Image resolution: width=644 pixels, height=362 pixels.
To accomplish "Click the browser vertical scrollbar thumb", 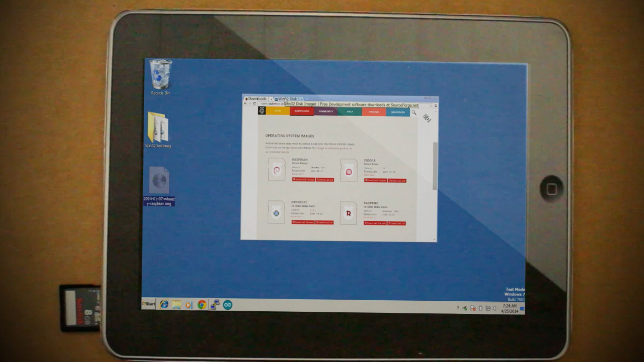I will pos(435,166).
